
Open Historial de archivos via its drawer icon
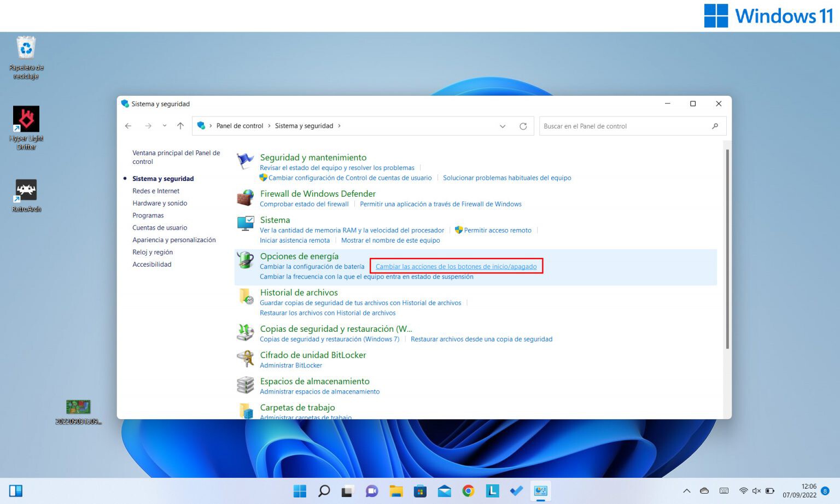[244, 297]
